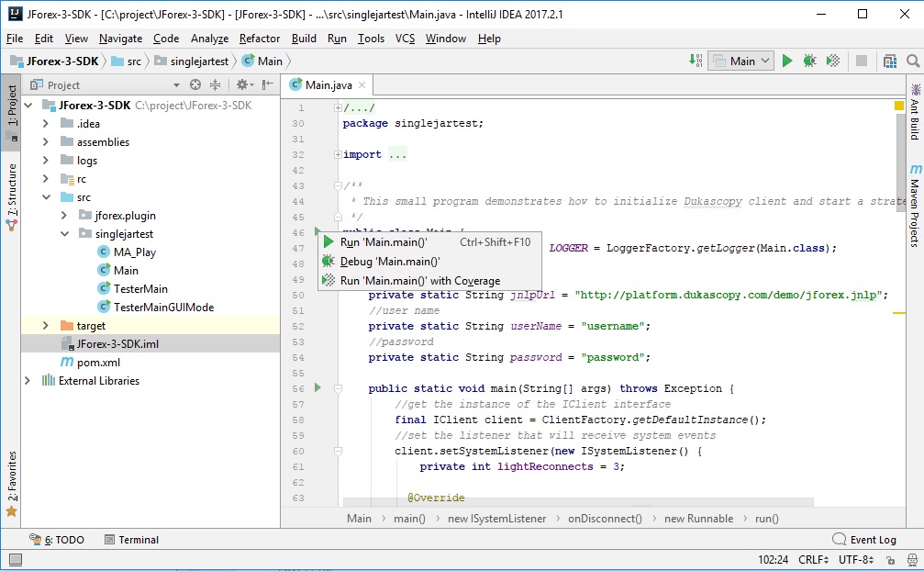Close the Main.java editor tab

pyautogui.click(x=362, y=84)
